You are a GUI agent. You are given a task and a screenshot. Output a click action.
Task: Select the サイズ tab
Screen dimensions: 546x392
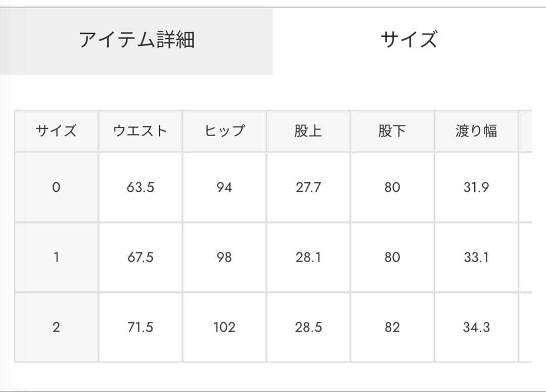[x=408, y=40]
